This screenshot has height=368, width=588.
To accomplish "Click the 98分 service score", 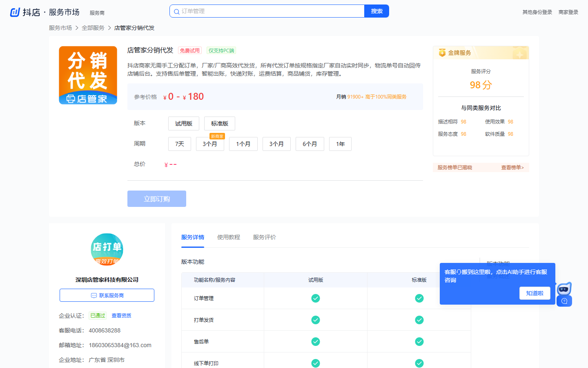I will click(x=481, y=85).
